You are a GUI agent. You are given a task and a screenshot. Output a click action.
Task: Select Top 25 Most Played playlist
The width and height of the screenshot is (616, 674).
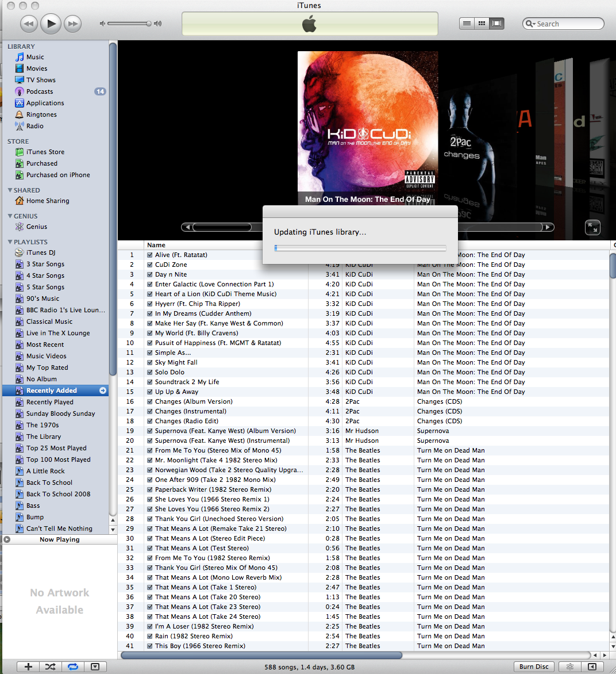[56, 449]
